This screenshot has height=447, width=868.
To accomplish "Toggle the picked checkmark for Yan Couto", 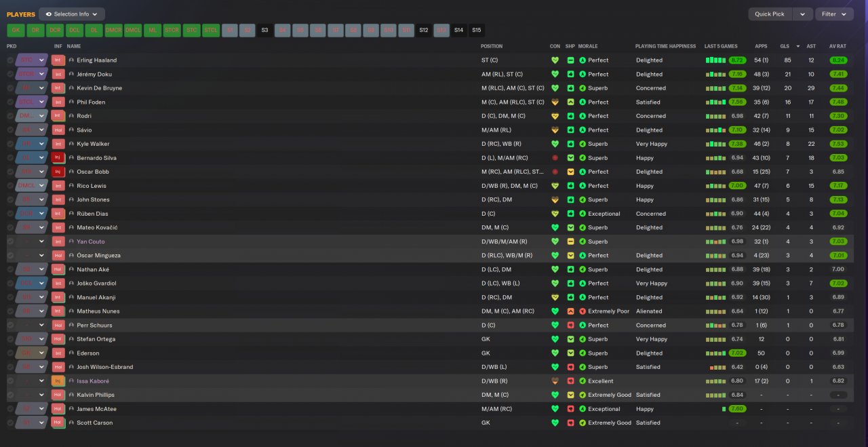I will [10, 241].
